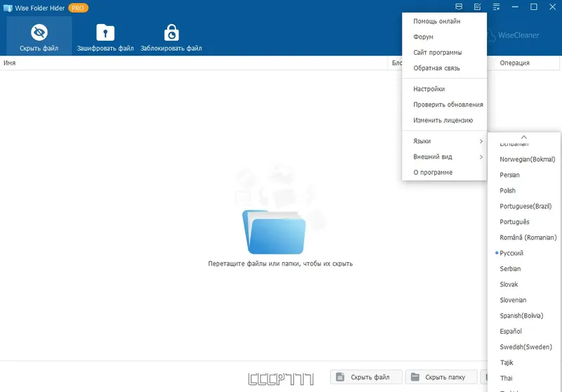This screenshot has height=392, width=562.
Task: Open the Lock File padlock icon
Action: tap(171, 33)
